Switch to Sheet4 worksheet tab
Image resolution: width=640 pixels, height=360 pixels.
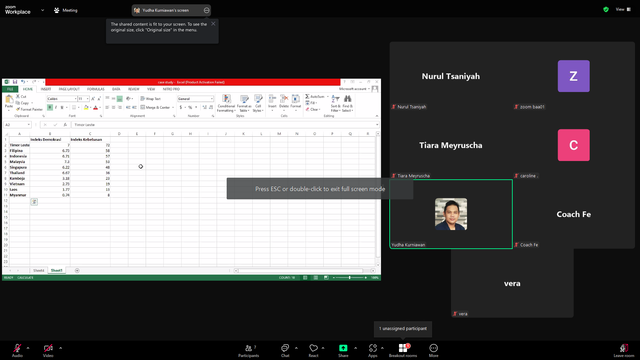pos(39,271)
